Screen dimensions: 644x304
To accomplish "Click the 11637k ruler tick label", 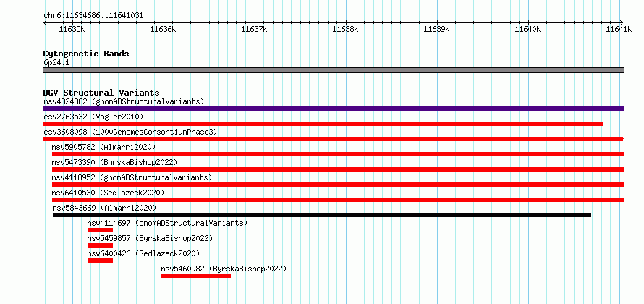I will (x=254, y=30).
